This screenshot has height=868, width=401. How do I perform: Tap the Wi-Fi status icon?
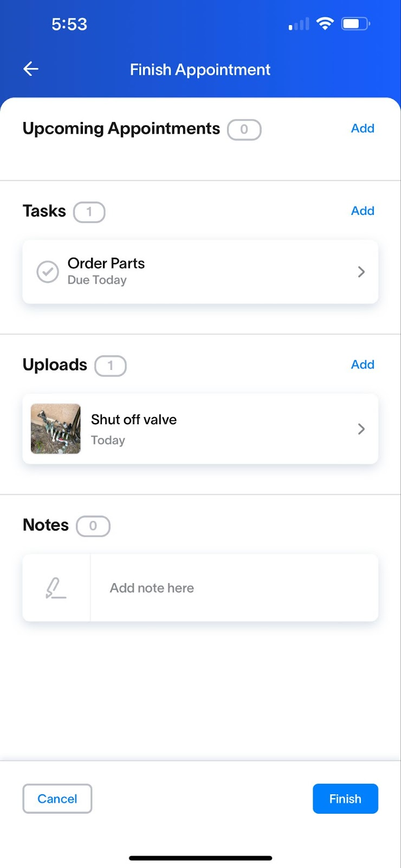coord(325,23)
